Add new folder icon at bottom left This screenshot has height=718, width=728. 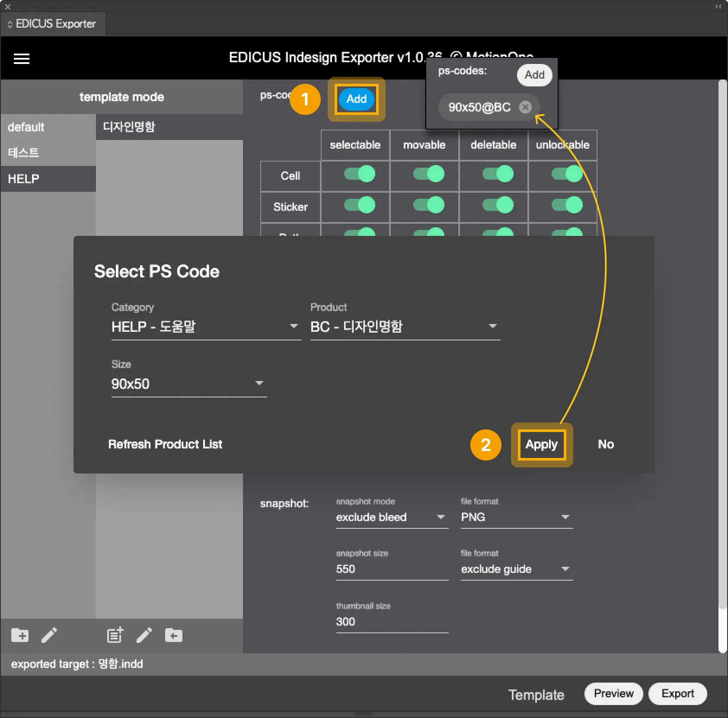(x=20, y=635)
